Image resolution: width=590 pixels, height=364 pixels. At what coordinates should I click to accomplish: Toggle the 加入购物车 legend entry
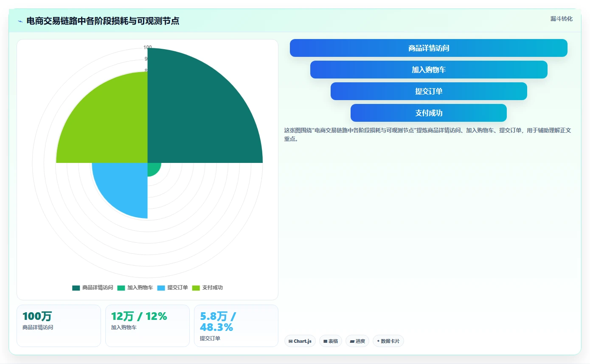pyautogui.click(x=135, y=288)
